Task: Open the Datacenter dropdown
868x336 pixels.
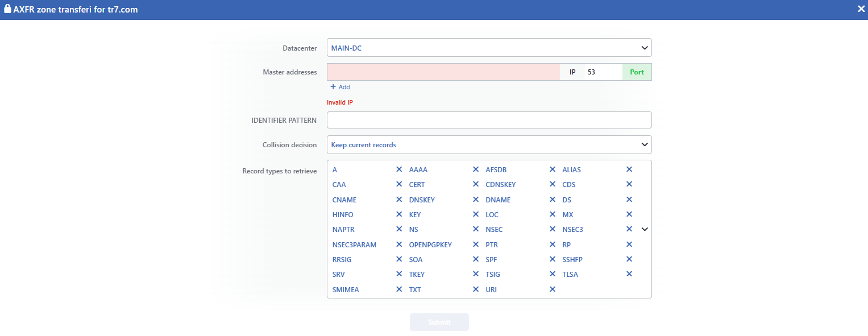Action: coord(489,48)
